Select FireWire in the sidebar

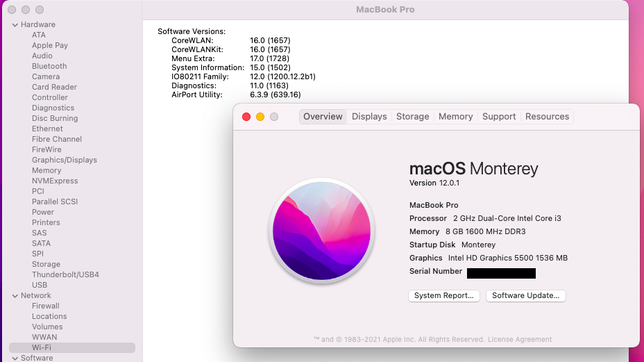(x=46, y=149)
